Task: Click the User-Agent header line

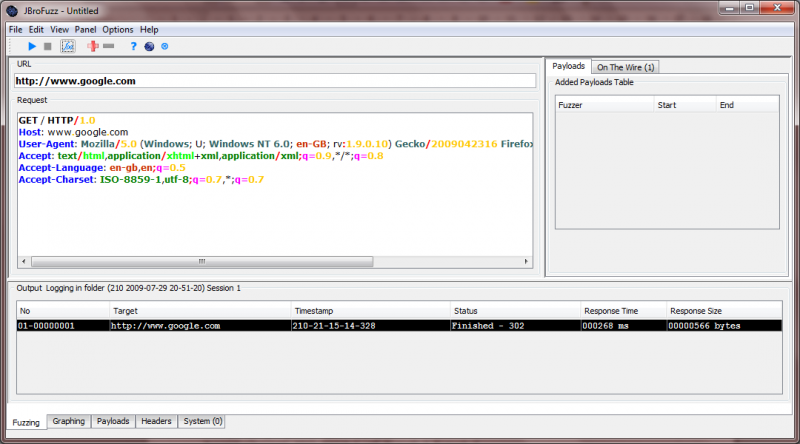Action: [276, 144]
